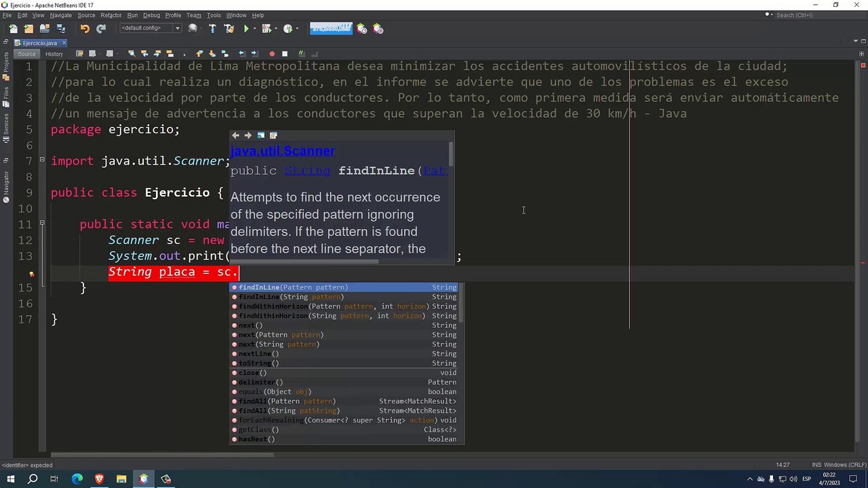This screenshot has width=868, height=488.
Task: Go to the next bookmark
Action: [x=212, y=54]
